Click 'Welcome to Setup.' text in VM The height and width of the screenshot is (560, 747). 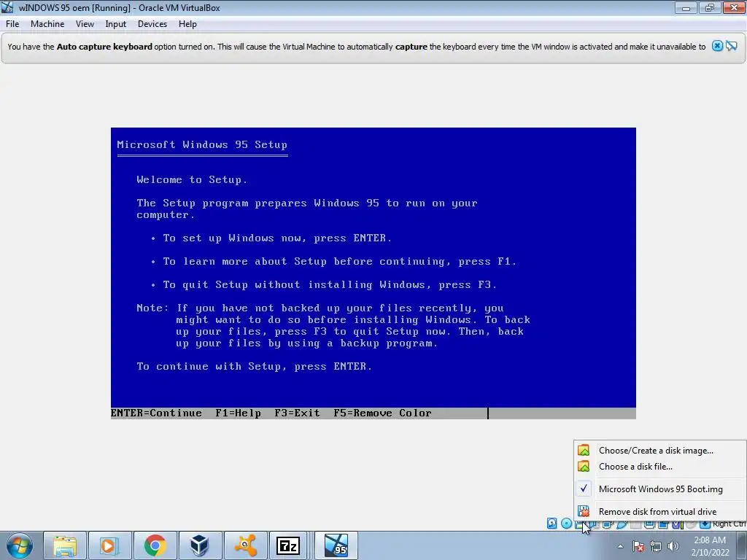coord(192,180)
